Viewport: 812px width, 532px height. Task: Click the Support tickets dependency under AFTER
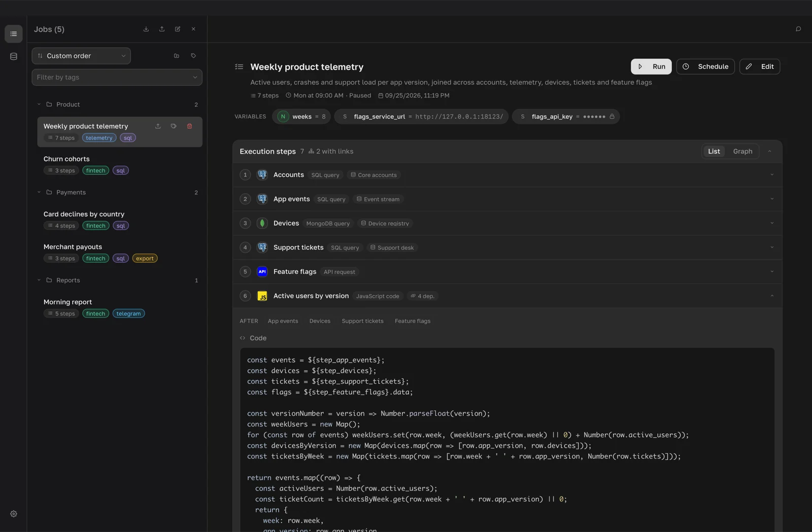tap(362, 321)
